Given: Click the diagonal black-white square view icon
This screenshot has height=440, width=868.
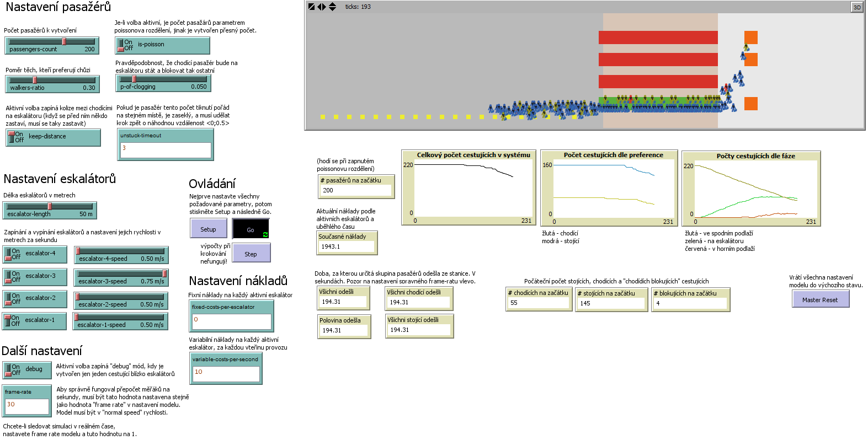Looking at the screenshot, I should click(x=311, y=7).
